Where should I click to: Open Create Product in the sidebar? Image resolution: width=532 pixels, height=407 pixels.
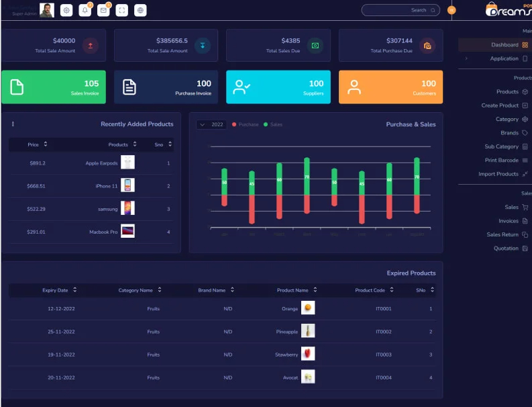[x=500, y=105]
